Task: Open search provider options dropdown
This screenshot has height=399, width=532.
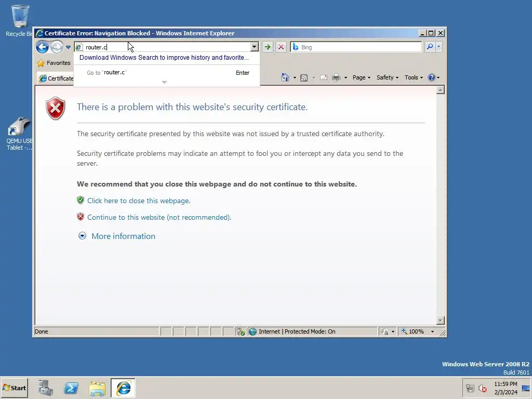Action: pyautogui.click(x=438, y=46)
